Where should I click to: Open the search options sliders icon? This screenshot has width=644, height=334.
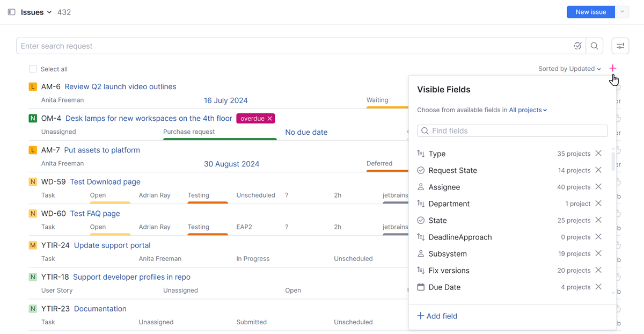tap(620, 46)
